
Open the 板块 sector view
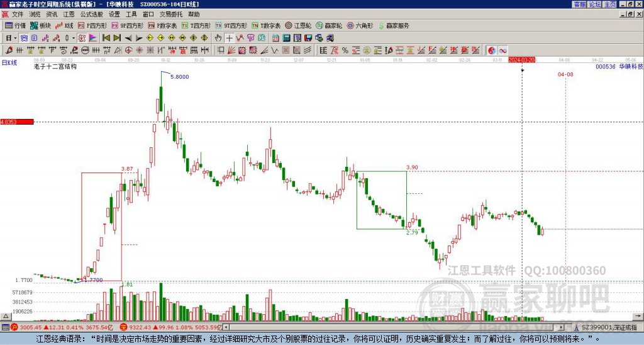[x=40, y=25]
